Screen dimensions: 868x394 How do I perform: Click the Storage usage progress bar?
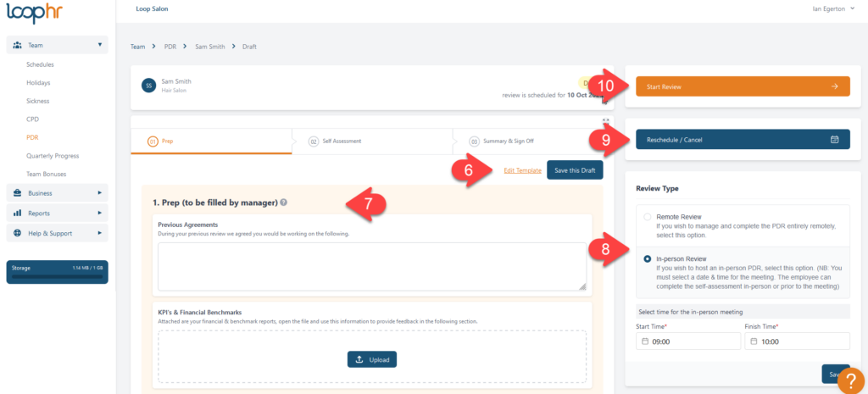point(57,276)
